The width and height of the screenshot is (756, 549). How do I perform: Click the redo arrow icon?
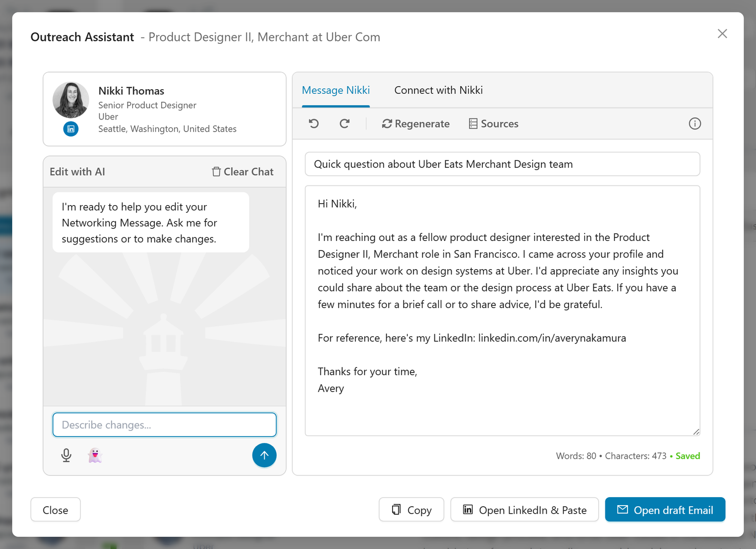(345, 124)
